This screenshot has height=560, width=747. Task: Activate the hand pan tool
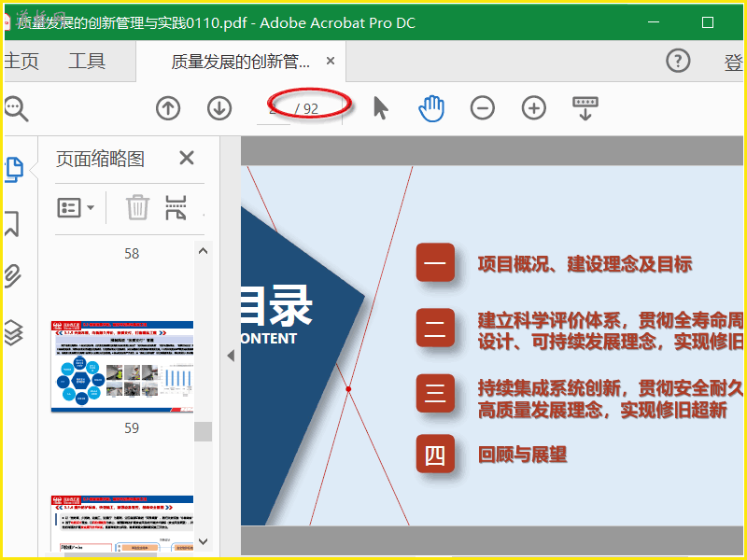pyautogui.click(x=431, y=108)
